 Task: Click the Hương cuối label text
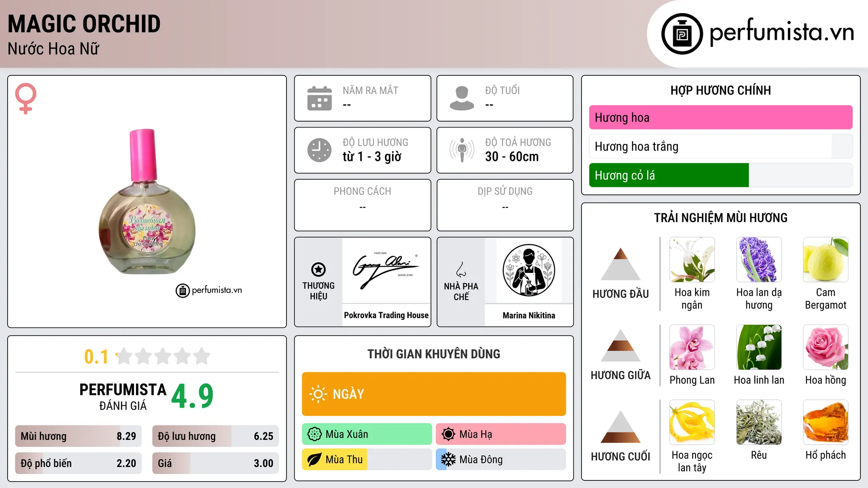pyautogui.click(x=620, y=457)
